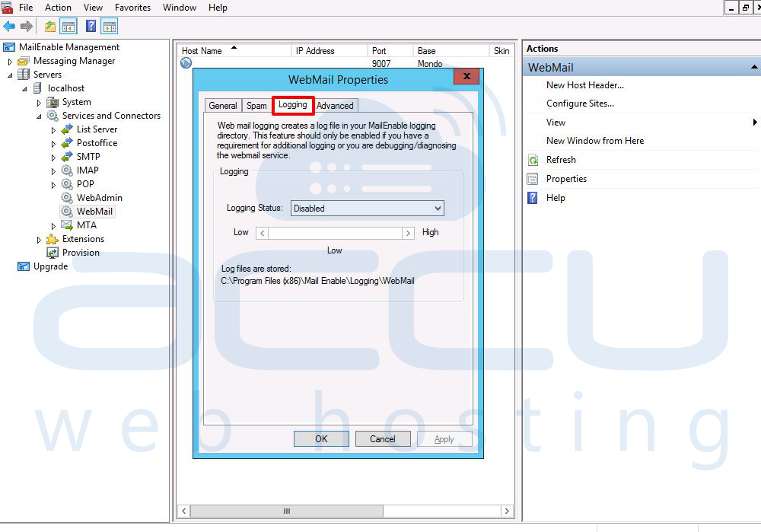The height and width of the screenshot is (532, 761).
Task: Click the Messaging Manager envelope icon
Action: [x=24, y=61]
